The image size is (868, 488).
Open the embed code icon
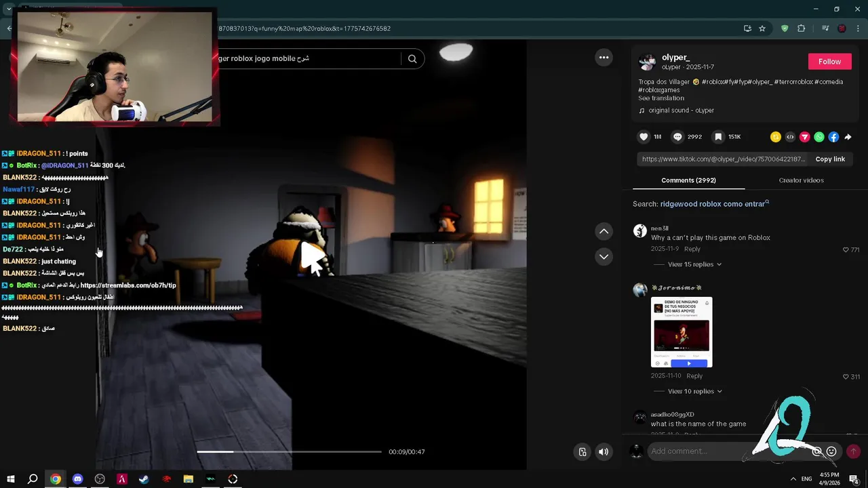pos(790,137)
